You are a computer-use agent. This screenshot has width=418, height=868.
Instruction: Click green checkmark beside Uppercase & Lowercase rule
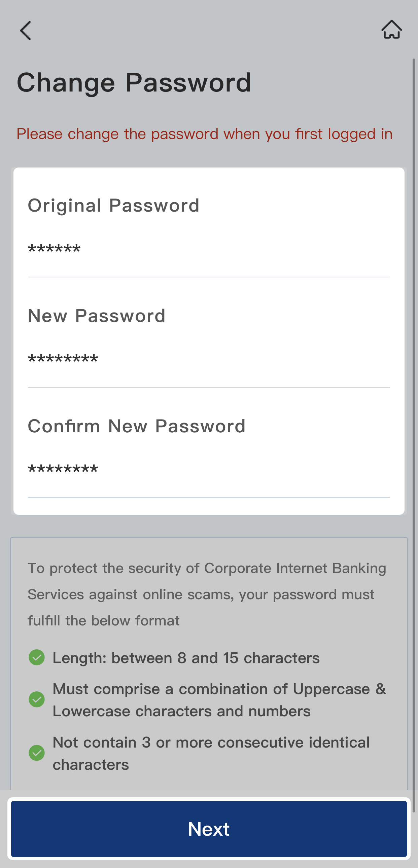pyautogui.click(x=37, y=699)
